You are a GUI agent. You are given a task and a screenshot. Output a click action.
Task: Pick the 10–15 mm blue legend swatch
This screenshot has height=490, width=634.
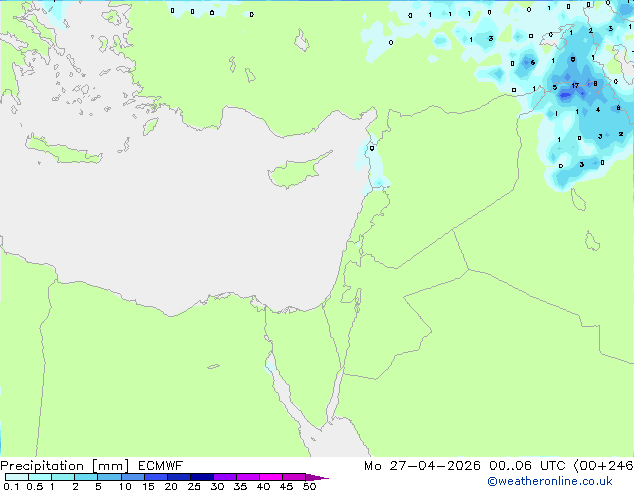tap(133, 477)
